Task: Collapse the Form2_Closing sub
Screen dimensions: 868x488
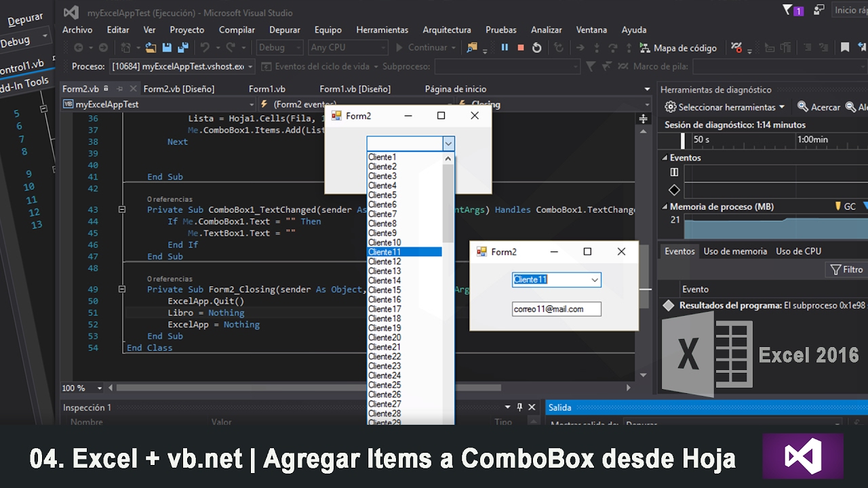Action: (122, 289)
